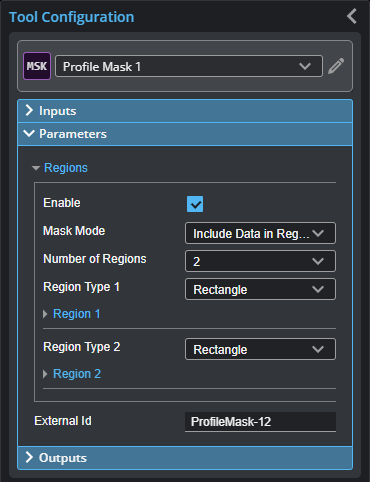Collapse the Tool Configuration panel arrow
This screenshot has width=370, height=482.
coord(352,16)
